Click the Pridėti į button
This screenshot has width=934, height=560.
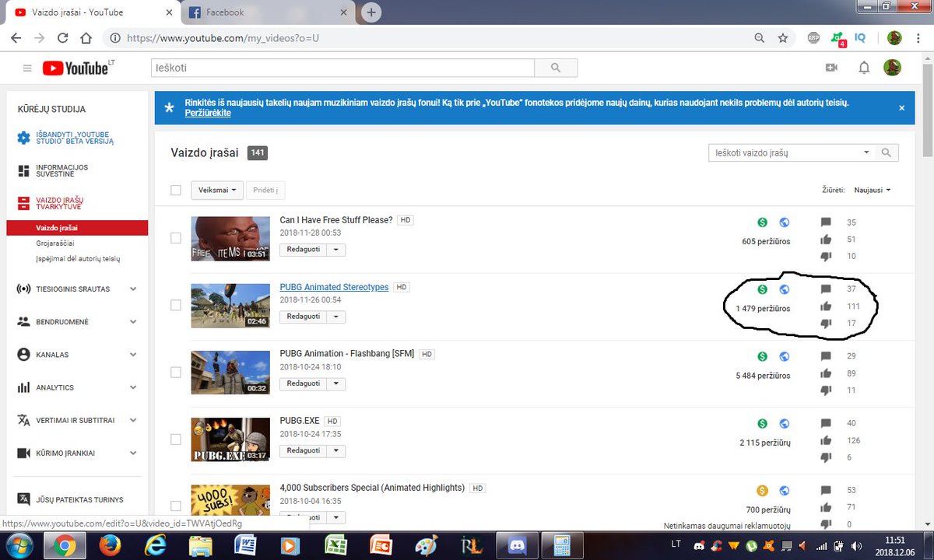point(266,190)
